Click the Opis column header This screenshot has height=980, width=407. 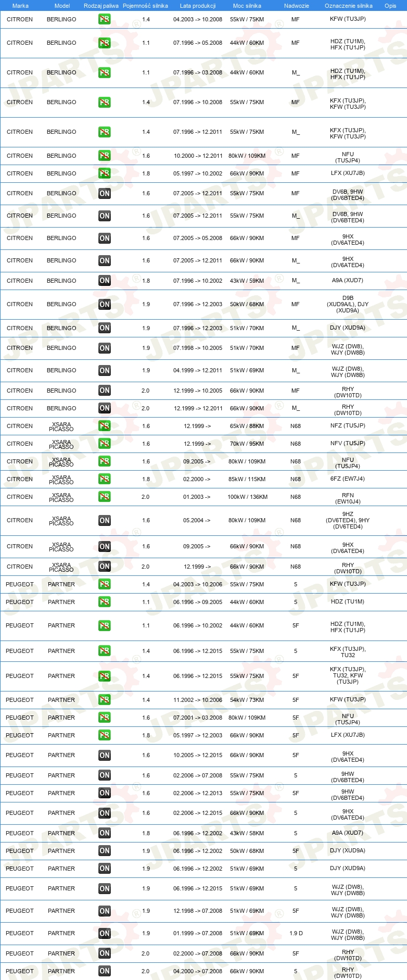[x=390, y=6]
